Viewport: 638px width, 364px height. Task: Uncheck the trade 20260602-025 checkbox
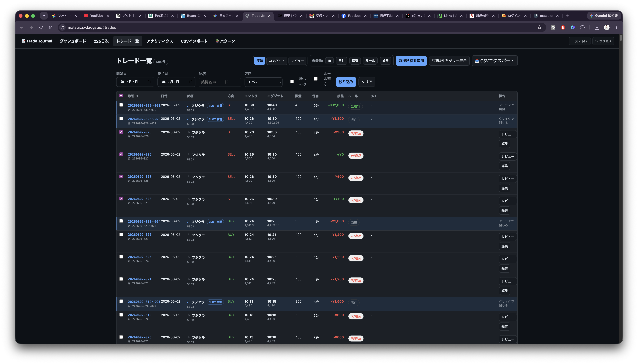(121, 132)
